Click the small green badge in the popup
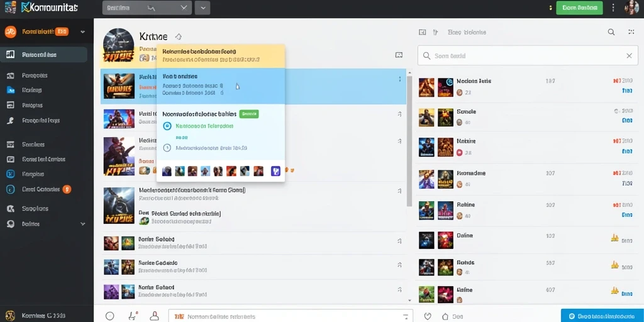 pyautogui.click(x=248, y=114)
